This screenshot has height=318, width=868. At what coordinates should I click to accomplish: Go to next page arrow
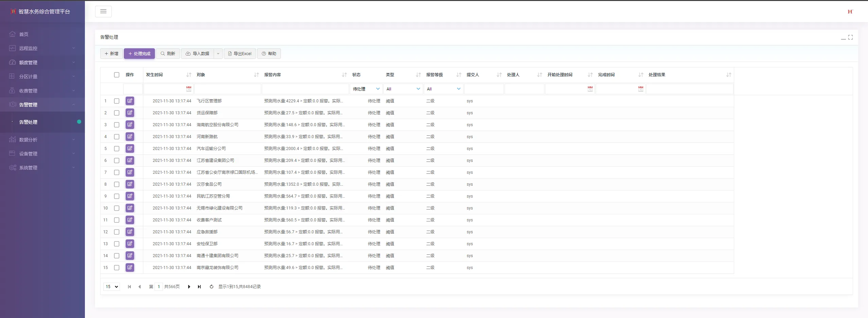point(189,287)
